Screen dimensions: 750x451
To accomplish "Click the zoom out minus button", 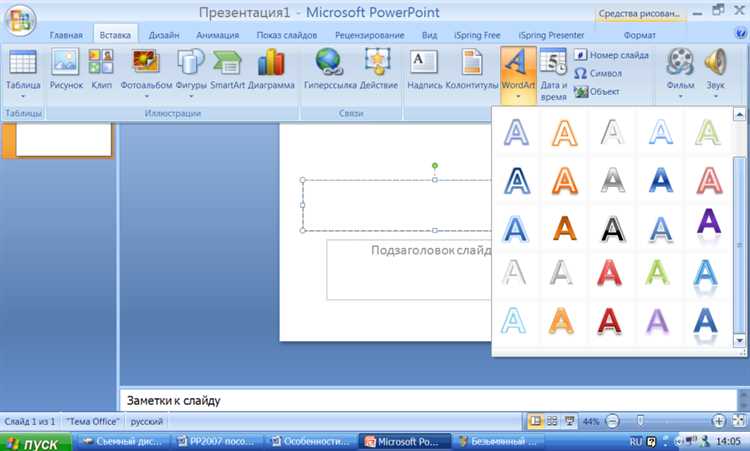I will [x=612, y=421].
